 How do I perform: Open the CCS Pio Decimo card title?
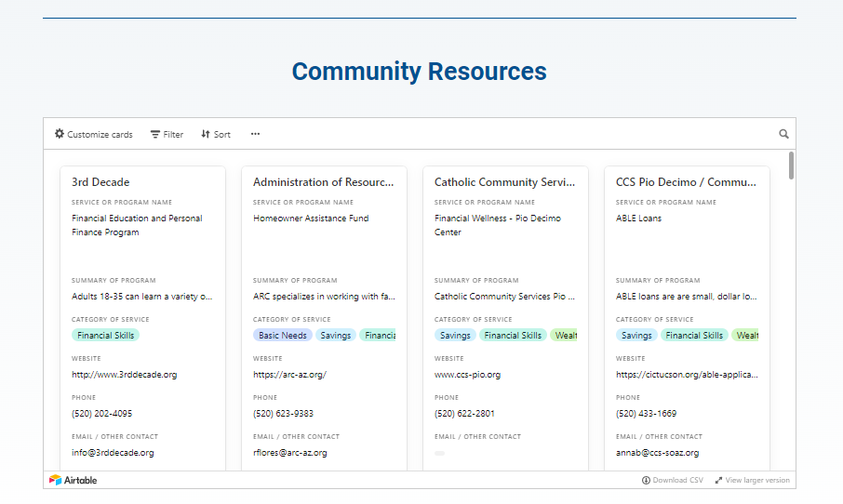(686, 182)
